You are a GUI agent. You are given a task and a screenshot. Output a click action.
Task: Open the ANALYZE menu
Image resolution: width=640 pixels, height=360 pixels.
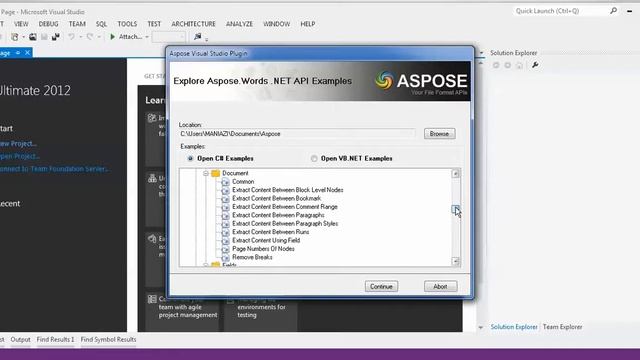239,24
